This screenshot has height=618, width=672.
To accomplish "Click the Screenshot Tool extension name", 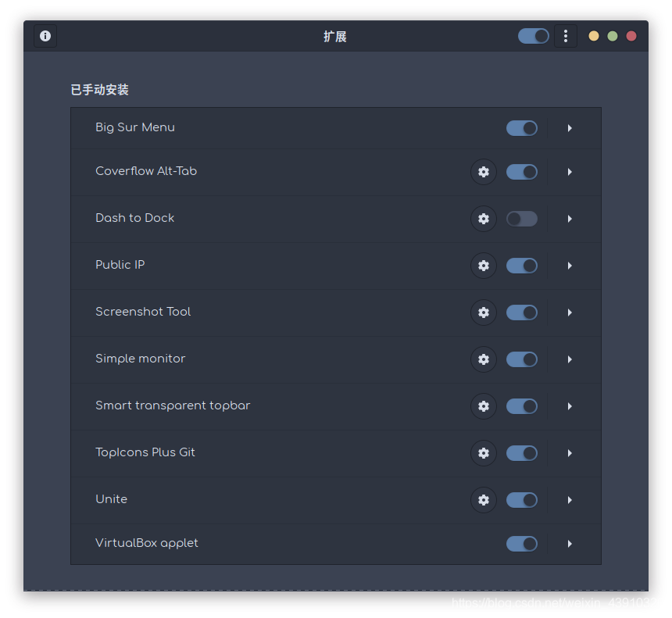I will pos(143,312).
